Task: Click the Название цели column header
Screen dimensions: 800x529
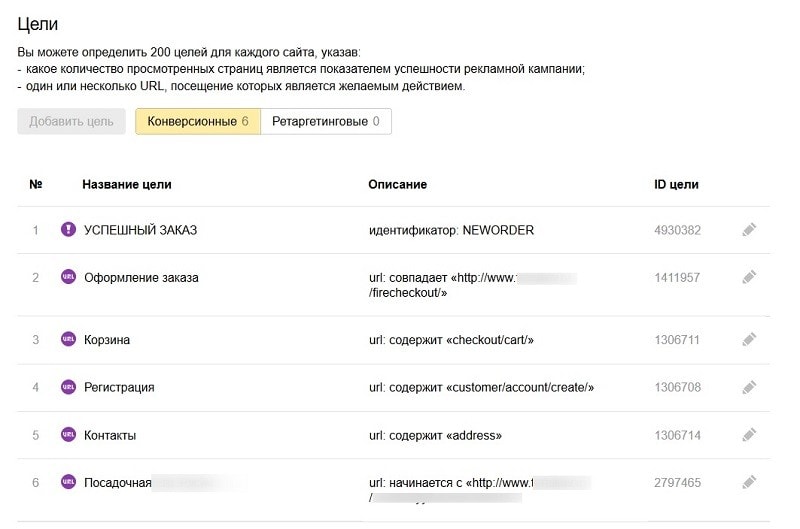Action: click(127, 184)
